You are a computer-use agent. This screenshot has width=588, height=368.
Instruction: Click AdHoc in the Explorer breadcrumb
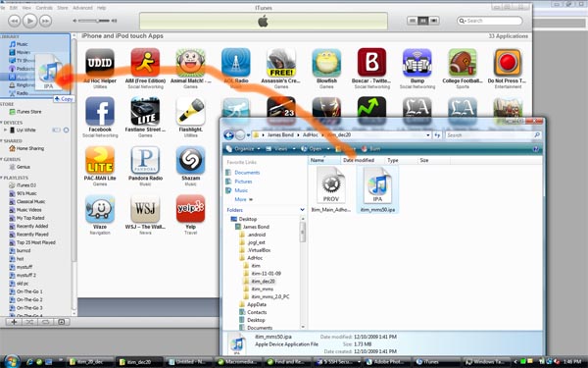pyautogui.click(x=311, y=134)
